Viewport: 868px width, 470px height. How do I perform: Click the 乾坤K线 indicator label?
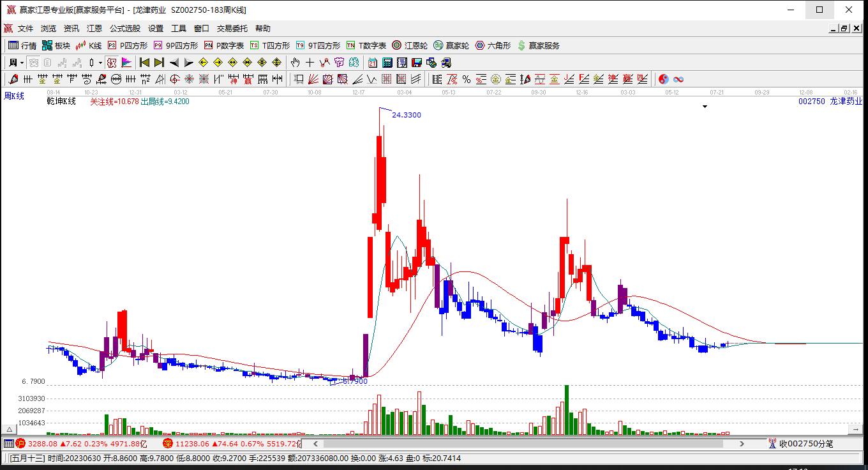tap(61, 102)
